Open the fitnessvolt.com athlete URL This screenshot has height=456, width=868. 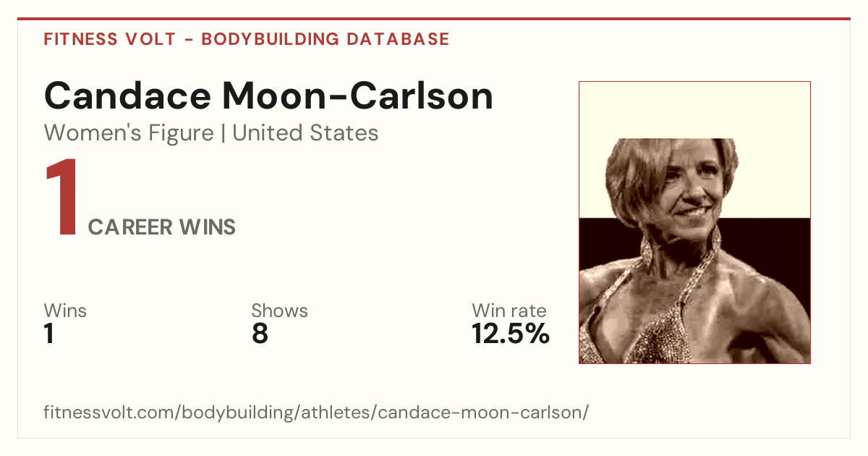tap(316, 413)
